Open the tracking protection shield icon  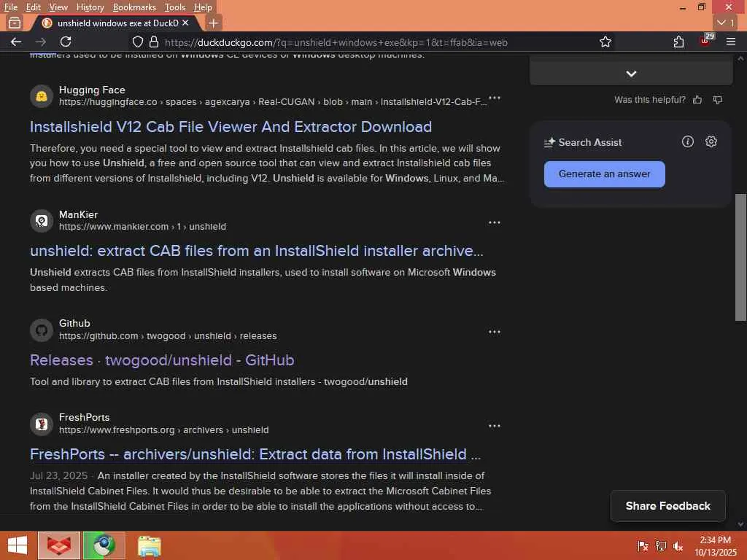(x=138, y=42)
